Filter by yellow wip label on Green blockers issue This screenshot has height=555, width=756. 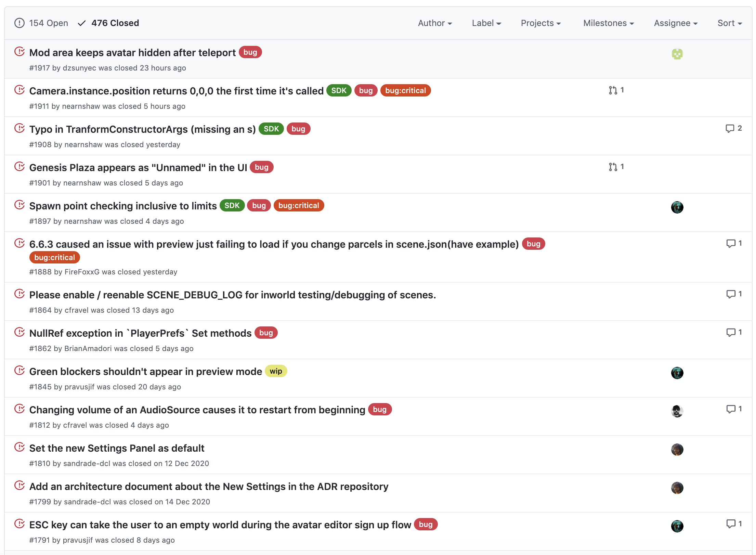(276, 371)
